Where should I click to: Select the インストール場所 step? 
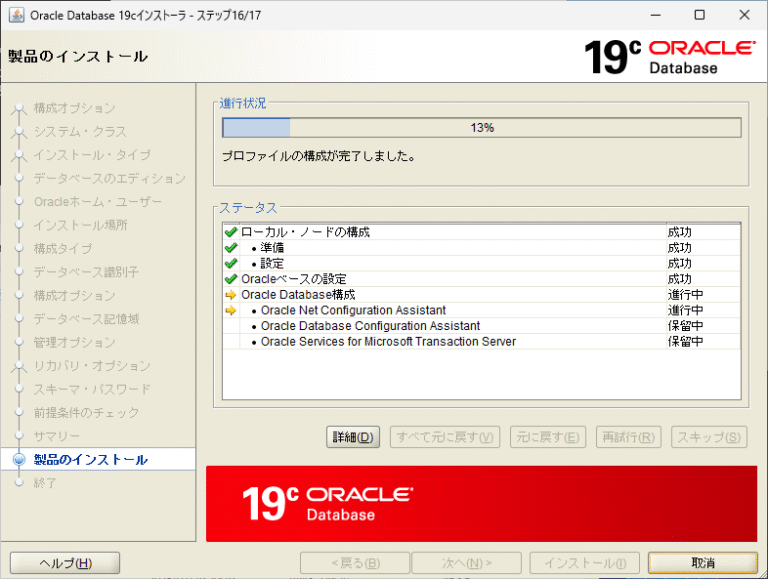80,225
